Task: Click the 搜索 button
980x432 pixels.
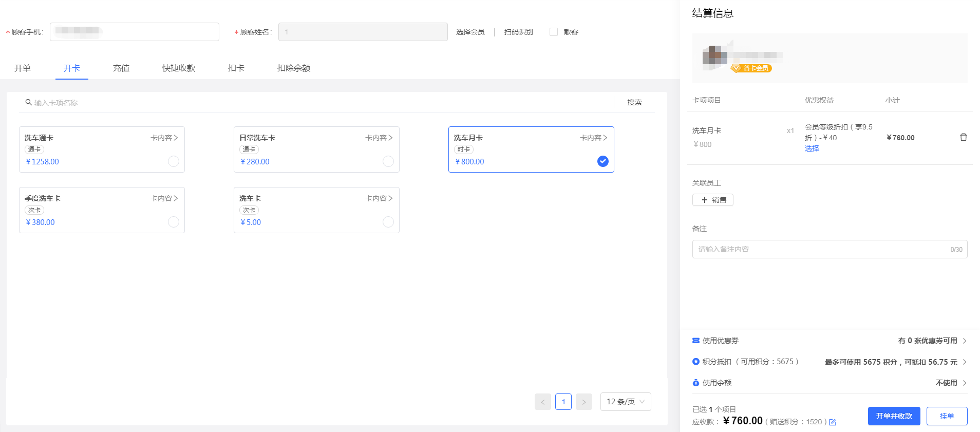Action: pos(634,102)
